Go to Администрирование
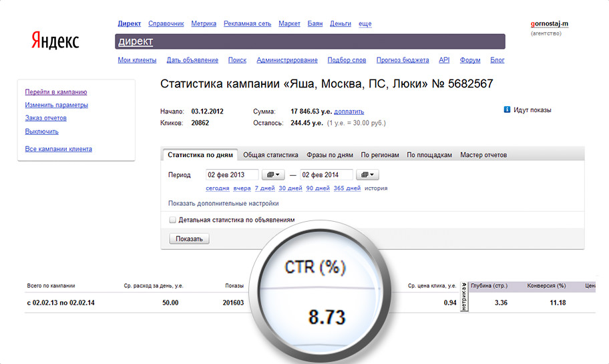Viewport: 609px width, 364px height. point(287,60)
